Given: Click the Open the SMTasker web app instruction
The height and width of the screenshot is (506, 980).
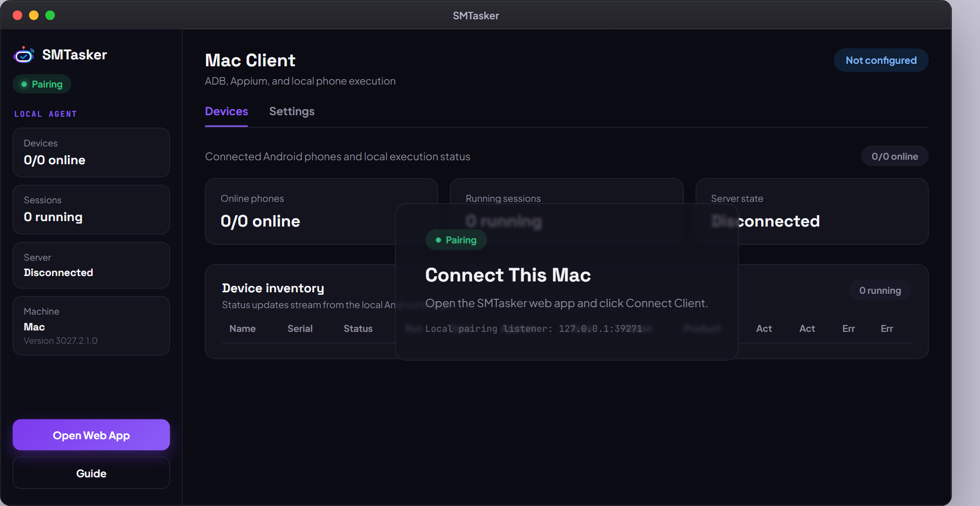Looking at the screenshot, I should (x=567, y=303).
